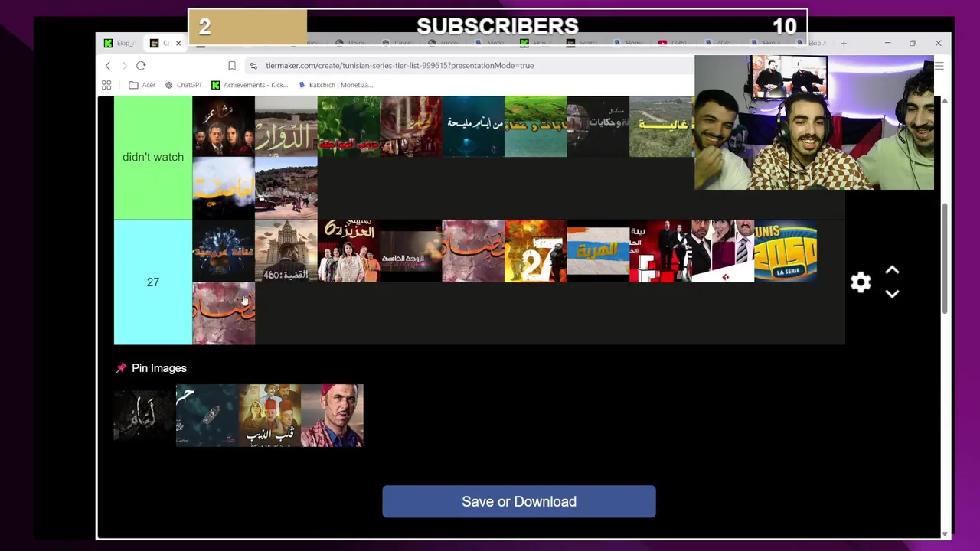Pick the ship-at-sea pinned image

pos(207,416)
